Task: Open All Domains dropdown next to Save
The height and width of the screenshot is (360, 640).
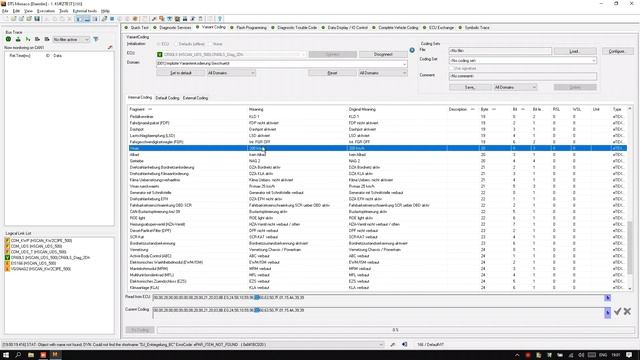Action: pos(515,87)
